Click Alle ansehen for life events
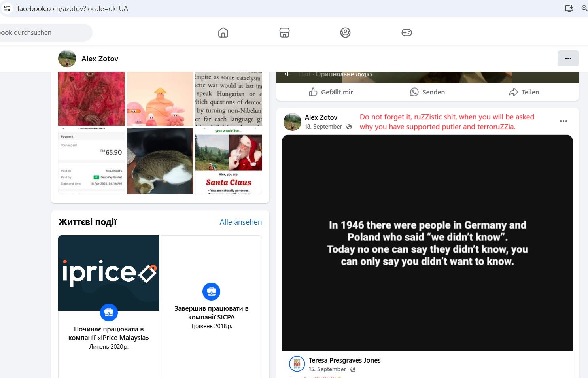The width and height of the screenshot is (588, 378). point(241,222)
